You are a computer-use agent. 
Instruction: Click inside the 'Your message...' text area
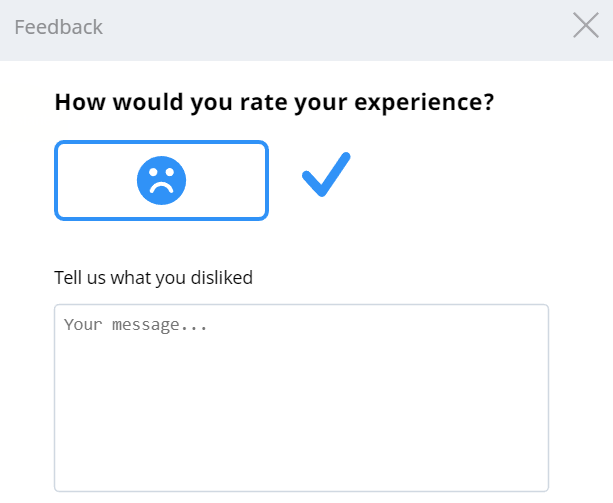[x=301, y=397]
